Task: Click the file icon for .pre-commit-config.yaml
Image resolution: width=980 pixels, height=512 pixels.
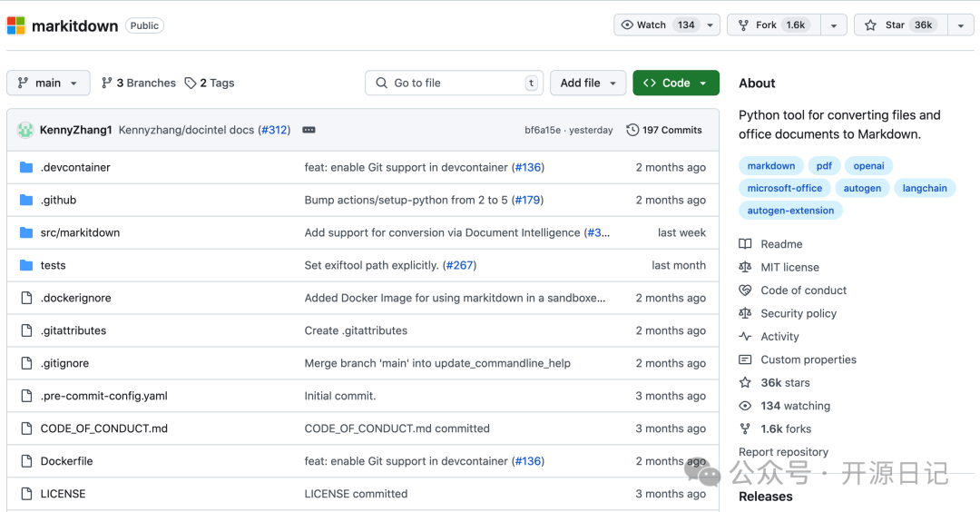Action: [x=26, y=396]
